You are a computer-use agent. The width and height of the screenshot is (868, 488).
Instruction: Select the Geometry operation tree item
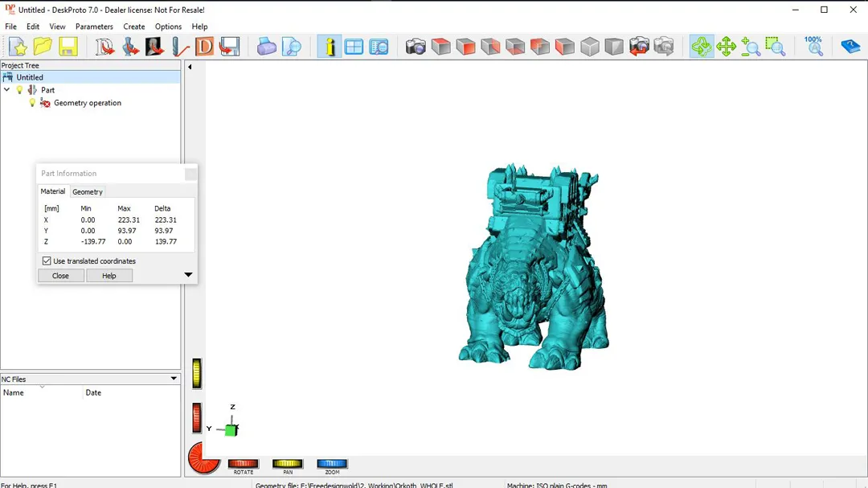point(88,102)
